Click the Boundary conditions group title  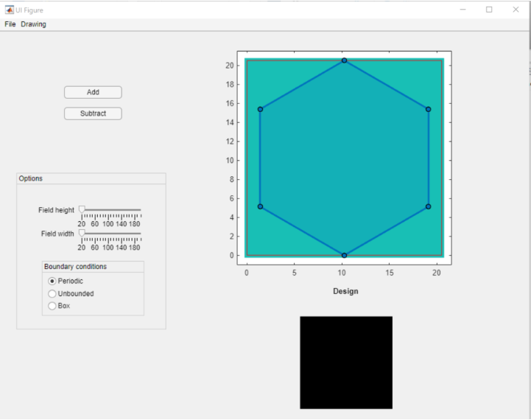[75, 267]
